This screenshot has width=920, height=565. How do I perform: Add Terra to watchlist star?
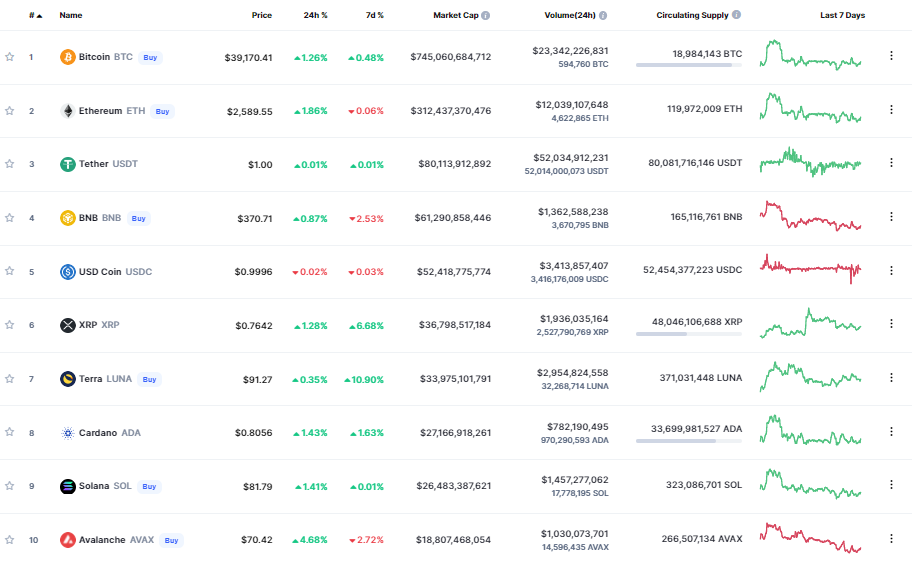[x=9, y=379]
